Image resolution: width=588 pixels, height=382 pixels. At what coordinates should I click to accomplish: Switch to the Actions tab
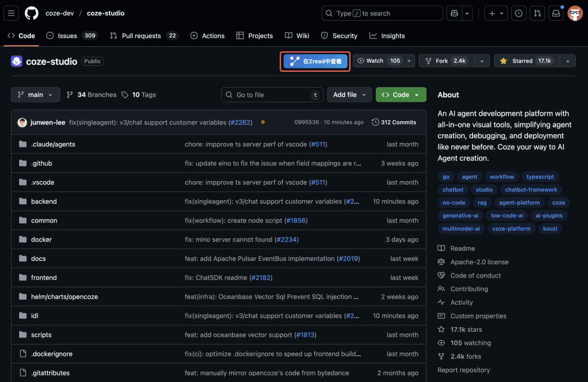coord(207,35)
